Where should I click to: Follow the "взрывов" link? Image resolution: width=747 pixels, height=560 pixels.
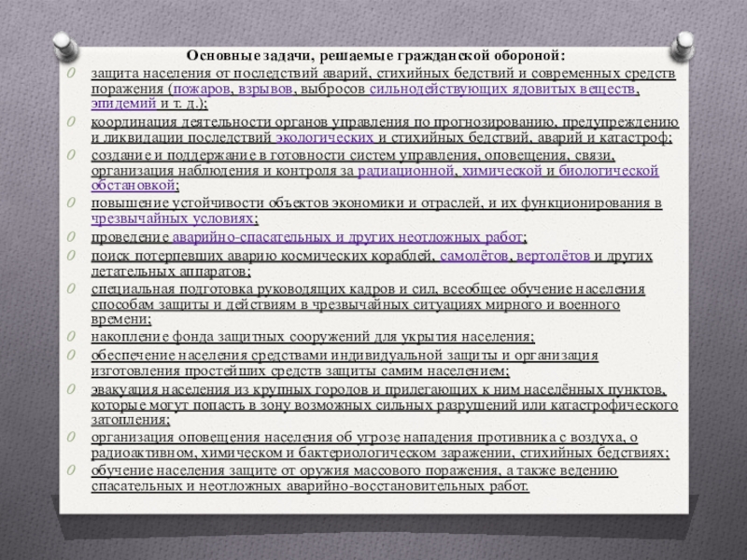[x=261, y=90]
